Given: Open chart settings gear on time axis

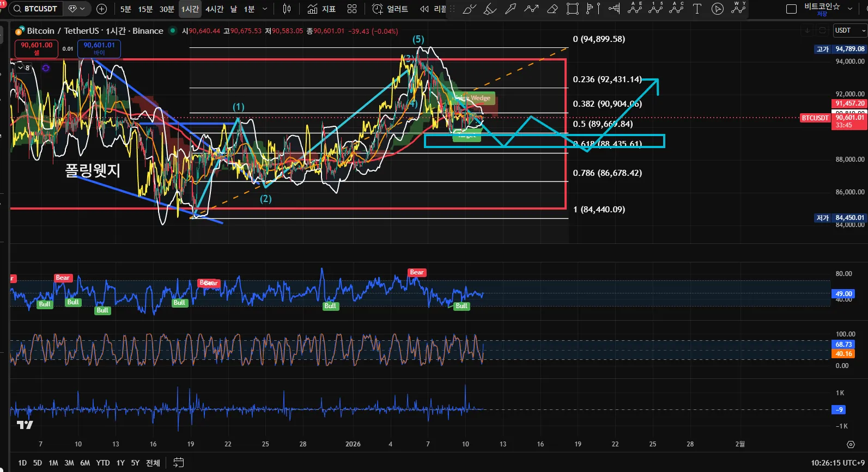Looking at the screenshot, I should click(851, 445).
